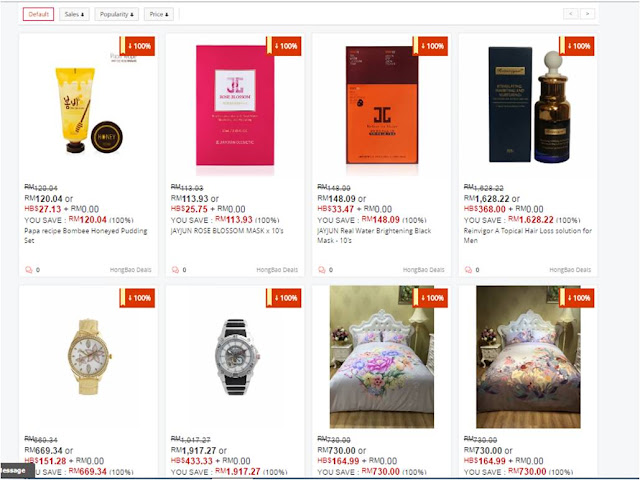
Task: View the orange JAYJUN black mask image
Action: 382,105
